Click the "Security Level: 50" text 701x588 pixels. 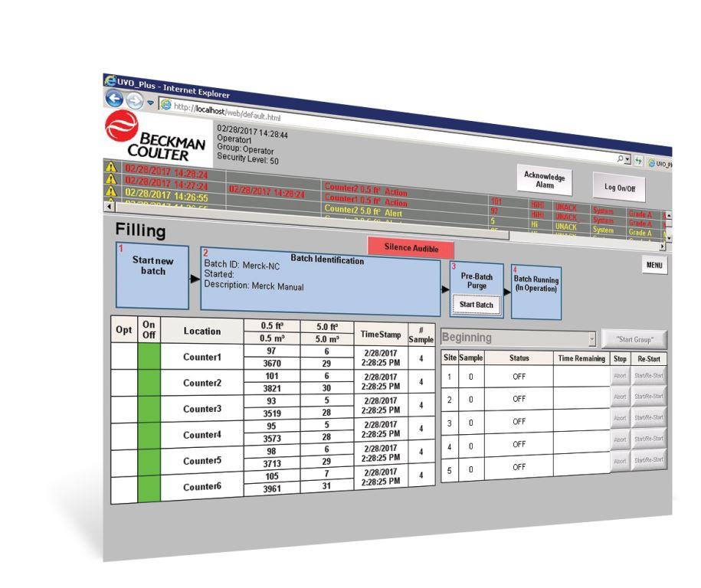click(x=247, y=158)
